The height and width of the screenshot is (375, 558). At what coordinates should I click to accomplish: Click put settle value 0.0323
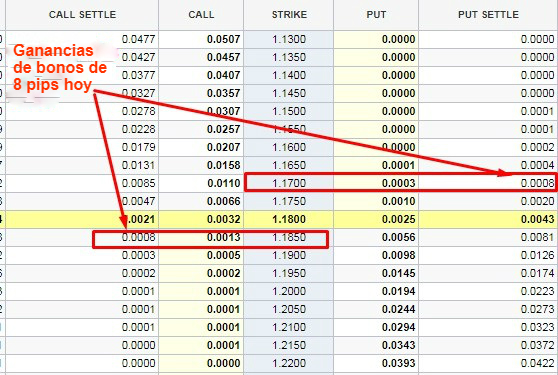point(537,327)
